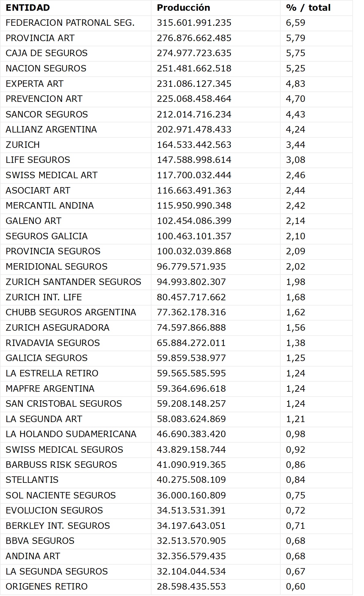The height and width of the screenshot is (596, 364).
Task: Select the STELLANTIS entity cell
Action: pos(32,480)
